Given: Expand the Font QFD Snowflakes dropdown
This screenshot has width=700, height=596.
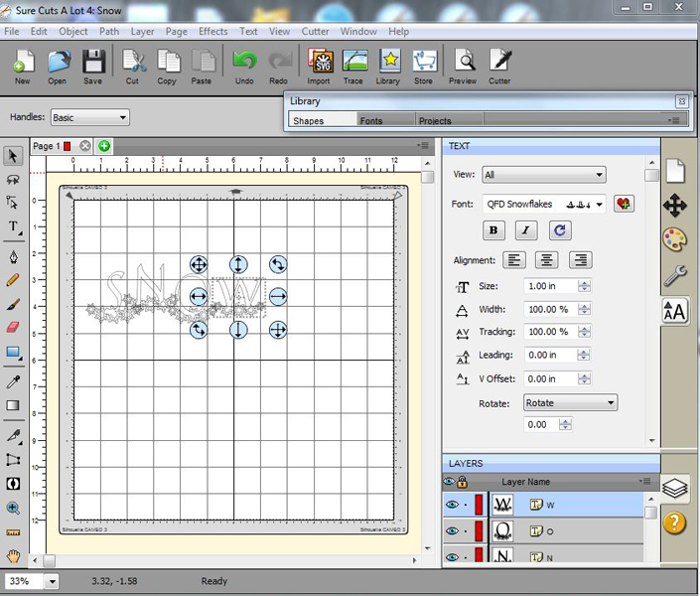Looking at the screenshot, I should click(x=545, y=205).
